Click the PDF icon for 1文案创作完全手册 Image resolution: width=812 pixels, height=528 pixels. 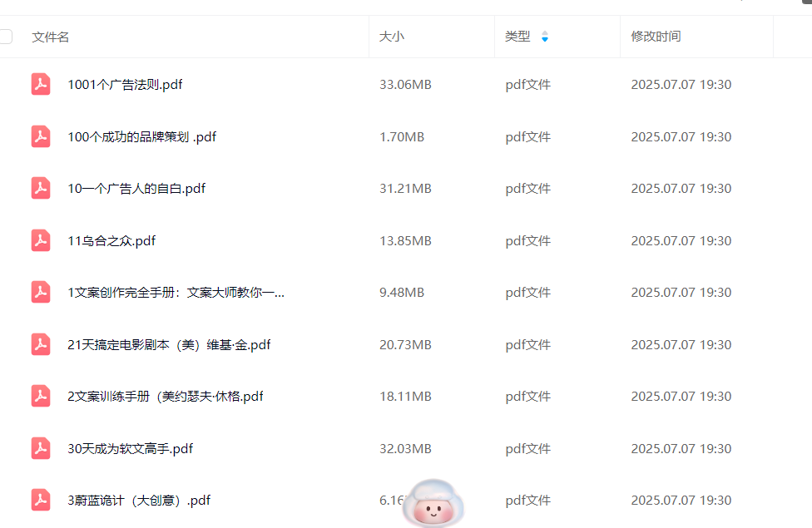[41, 293]
